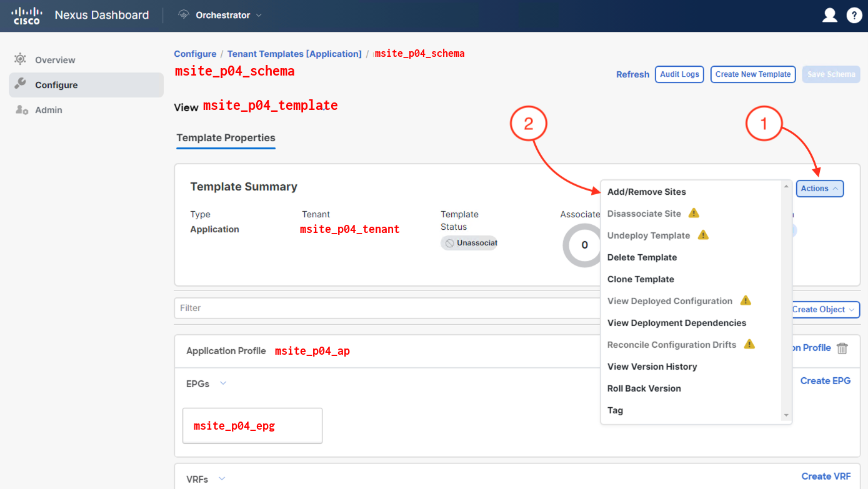Choose Disassociate Site menu entry
The image size is (868, 489).
(644, 214)
